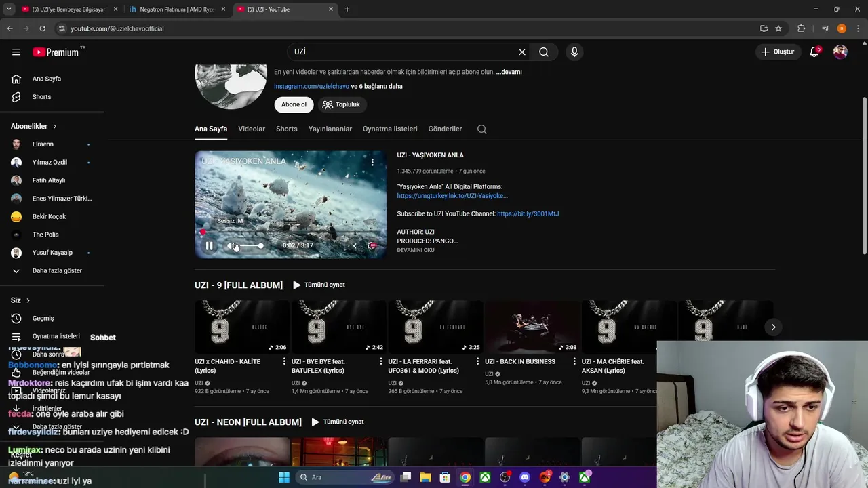868x488 pixels.
Task: Open options for BYE BYE video
Action: (x=381, y=361)
